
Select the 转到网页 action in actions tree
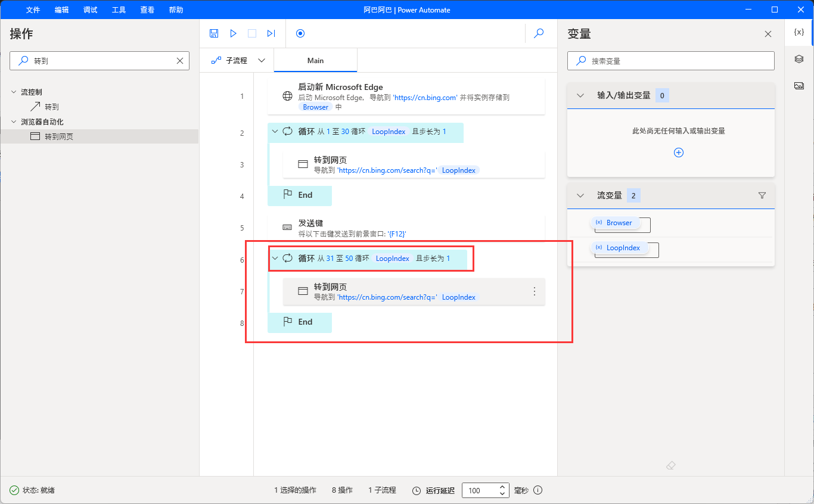99,136
